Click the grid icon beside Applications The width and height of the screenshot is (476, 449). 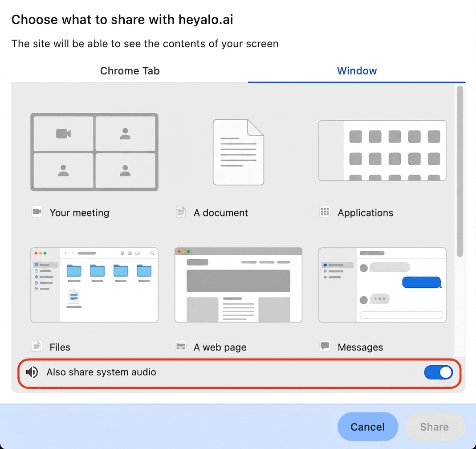(x=325, y=212)
